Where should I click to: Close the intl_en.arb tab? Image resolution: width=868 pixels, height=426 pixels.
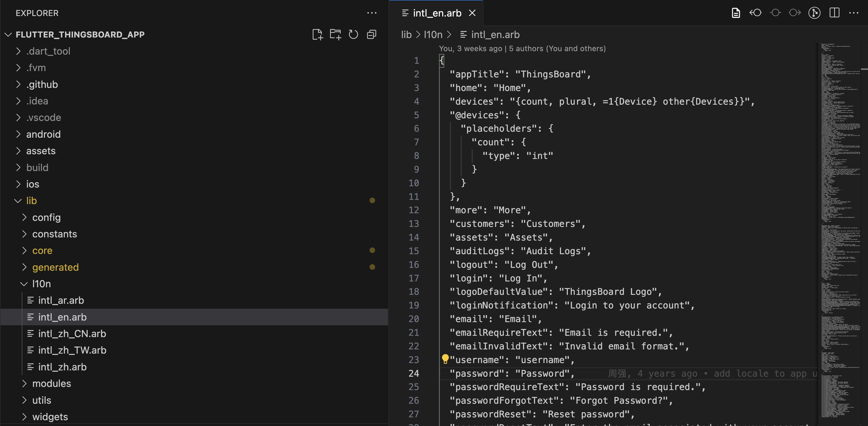coord(472,13)
